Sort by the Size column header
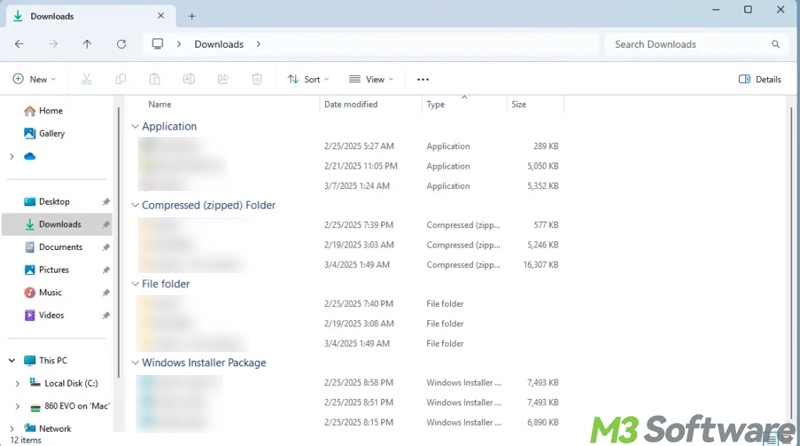The height and width of the screenshot is (446, 800). pos(518,104)
